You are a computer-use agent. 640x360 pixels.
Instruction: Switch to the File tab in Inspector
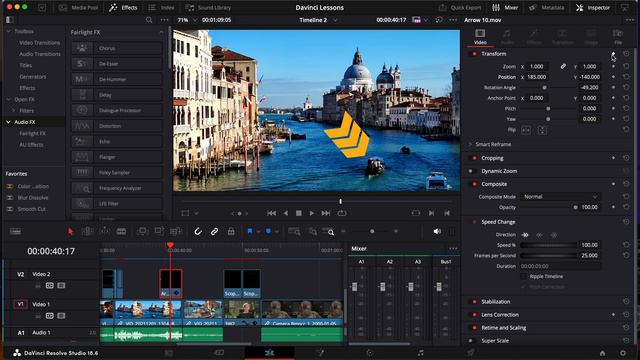pyautogui.click(x=618, y=36)
